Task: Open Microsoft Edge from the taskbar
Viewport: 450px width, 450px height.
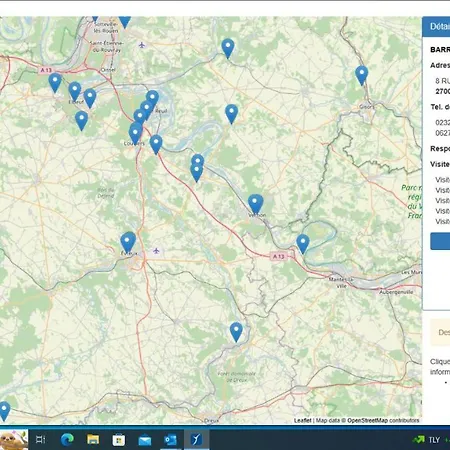Action: [x=67, y=440]
